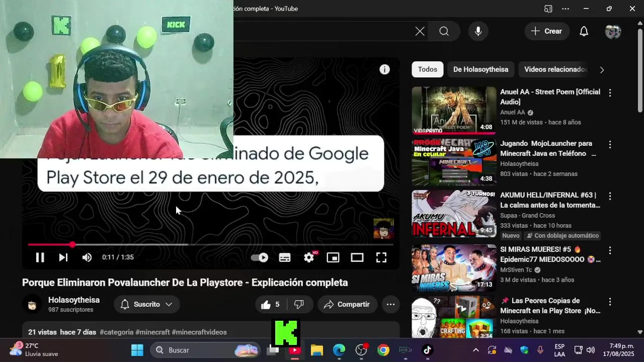Skip to the next video
Screen dimensions: 644x362
pyautogui.click(x=63, y=257)
